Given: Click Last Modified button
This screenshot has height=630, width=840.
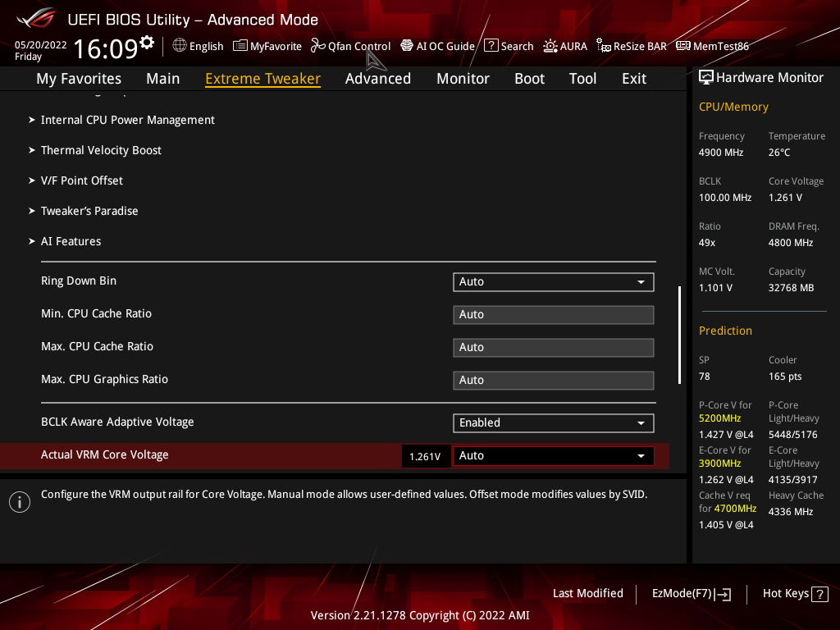Looking at the screenshot, I should [x=588, y=594].
